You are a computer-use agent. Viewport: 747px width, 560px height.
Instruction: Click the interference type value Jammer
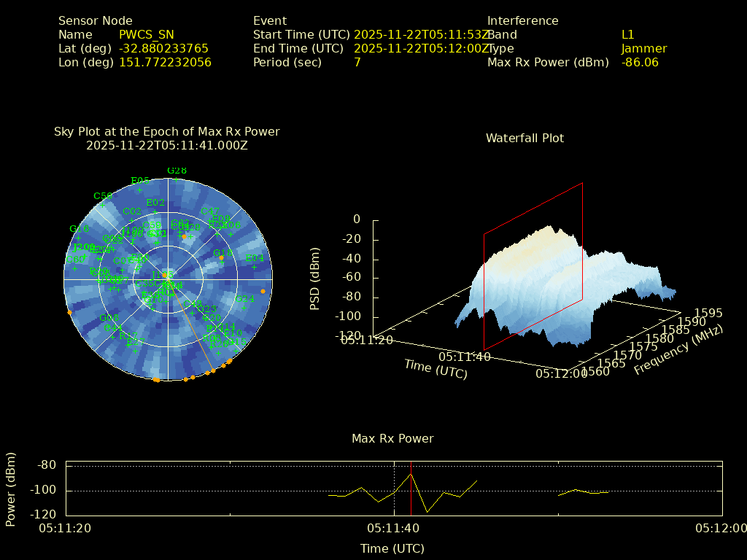coord(644,49)
